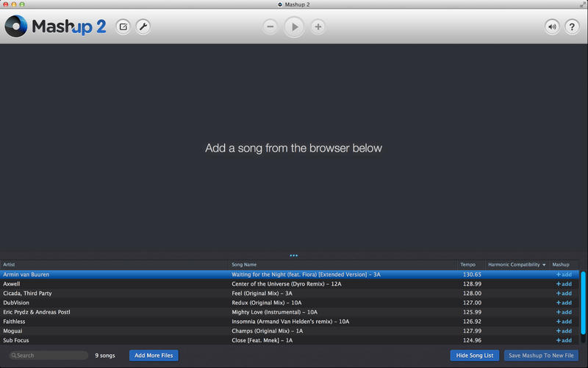Image resolution: width=588 pixels, height=368 pixels.
Task: Add Sub Focus Close to the mashup
Action: pyautogui.click(x=564, y=340)
